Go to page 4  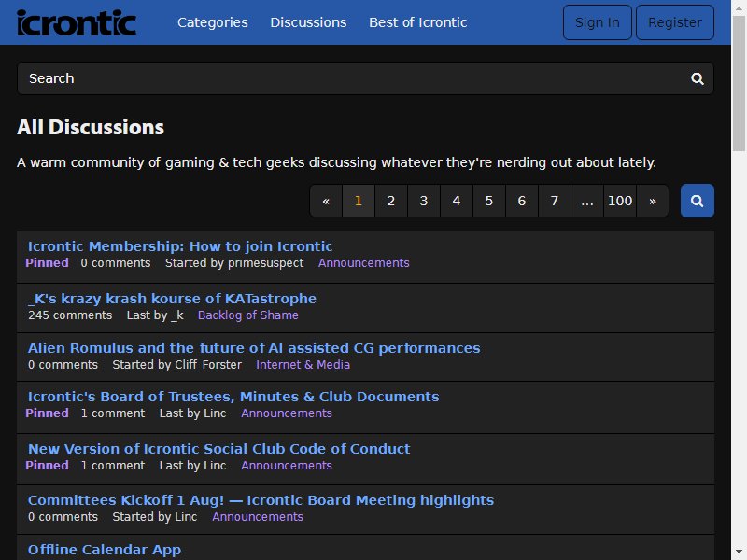click(x=457, y=201)
